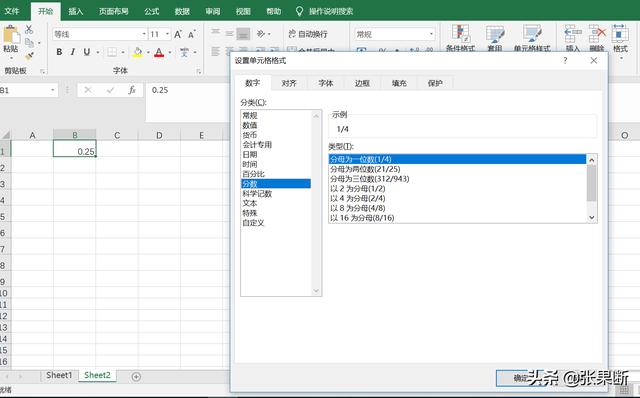Click the fill color bucket icon

pos(138,52)
